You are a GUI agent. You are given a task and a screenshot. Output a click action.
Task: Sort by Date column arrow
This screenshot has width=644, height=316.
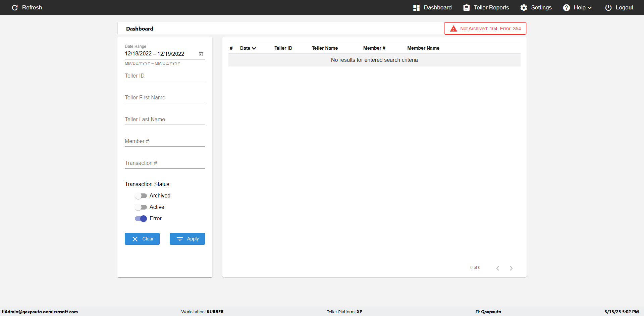[x=254, y=48]
